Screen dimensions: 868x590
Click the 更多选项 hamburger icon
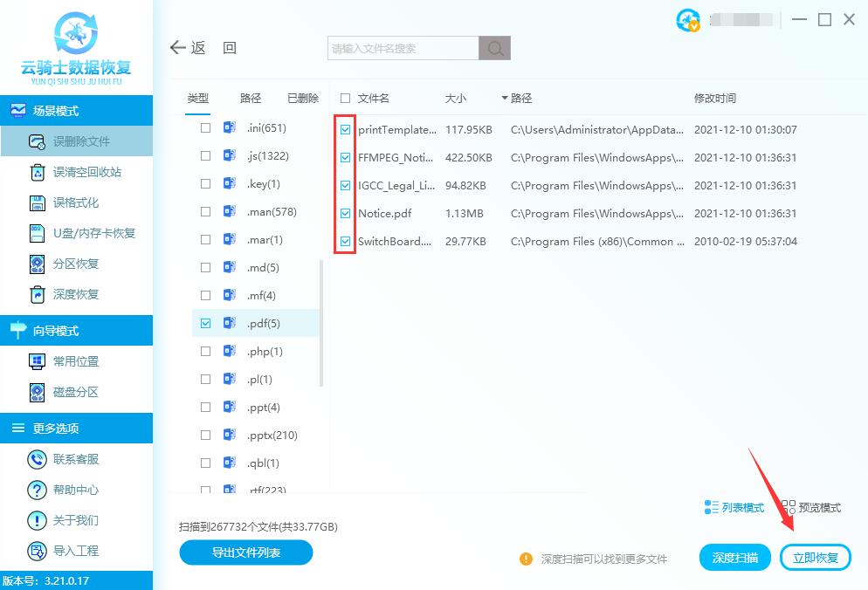point(18,428)
